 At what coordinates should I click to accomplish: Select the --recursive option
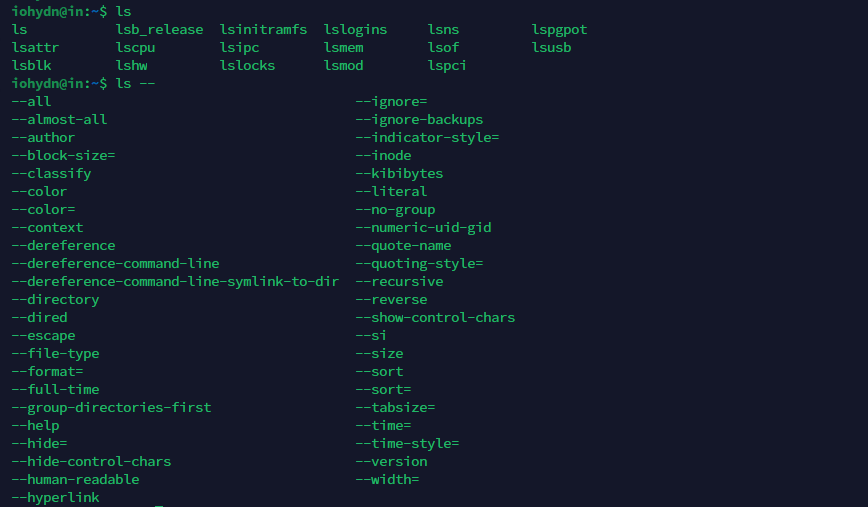click(399, 282)
